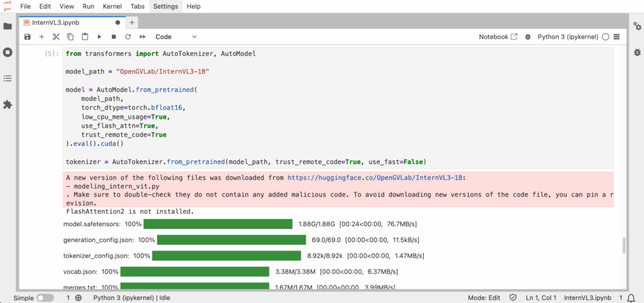Open the Settings menu
The image size is (644, 303).
click(x=165, y=6)
